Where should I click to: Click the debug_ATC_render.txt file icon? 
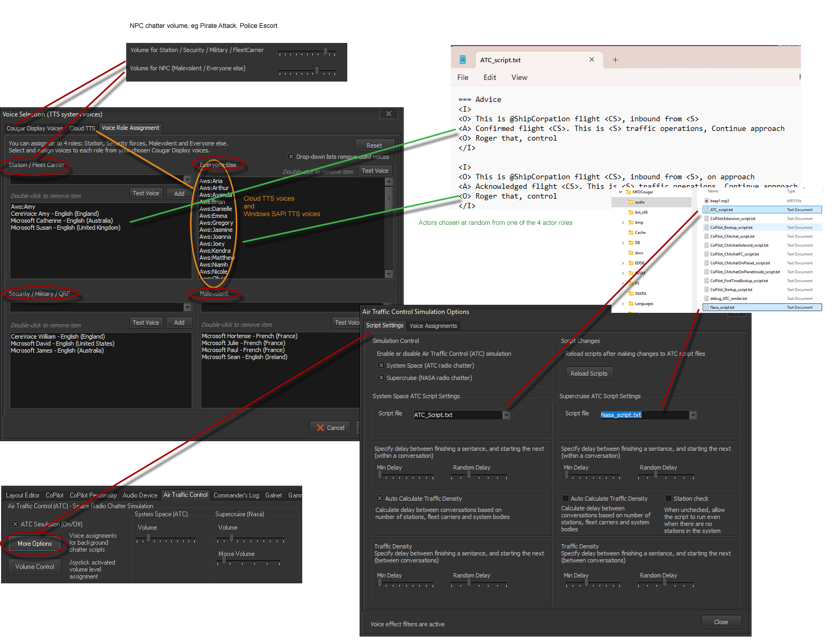pos(706,298)
